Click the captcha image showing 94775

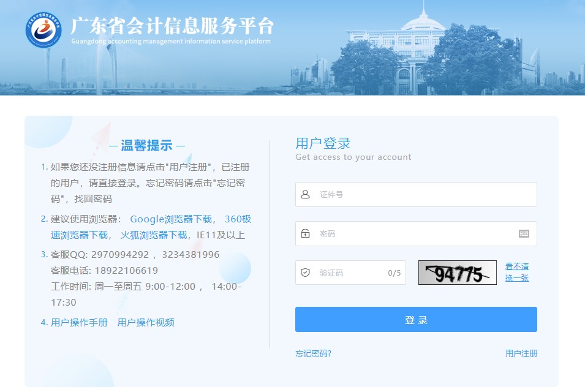click(x=457, y=273)
